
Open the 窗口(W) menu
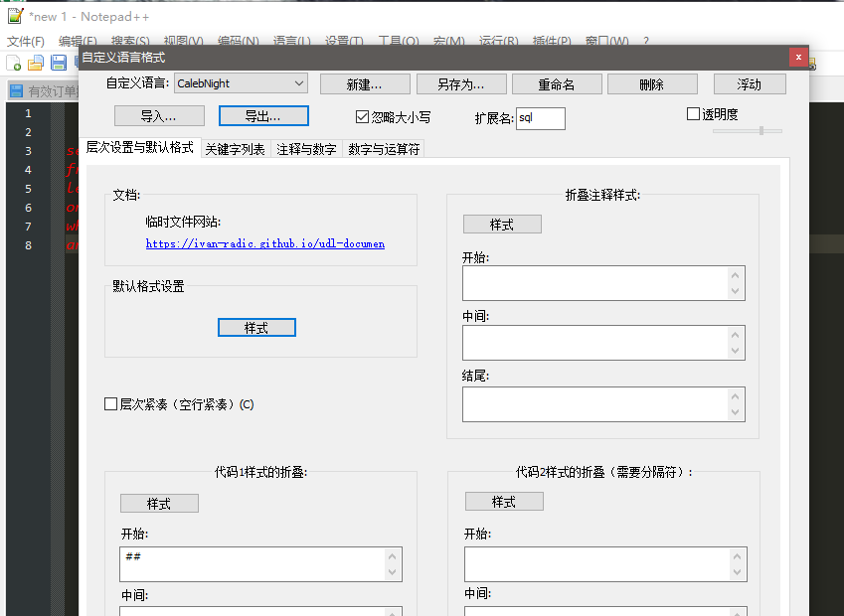point(606,41)
